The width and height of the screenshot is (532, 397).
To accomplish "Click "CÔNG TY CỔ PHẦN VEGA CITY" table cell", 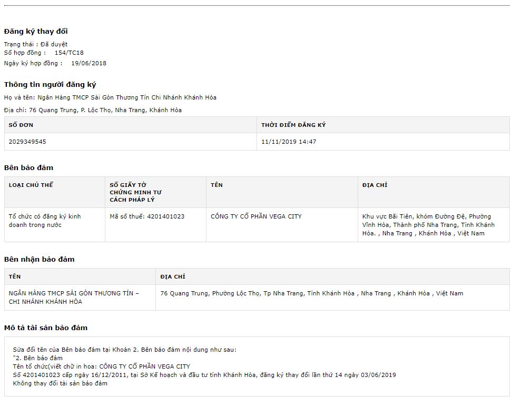I will (256, 216).
